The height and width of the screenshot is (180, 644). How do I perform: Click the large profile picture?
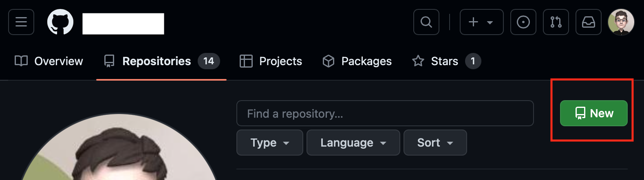pos(118,155)
